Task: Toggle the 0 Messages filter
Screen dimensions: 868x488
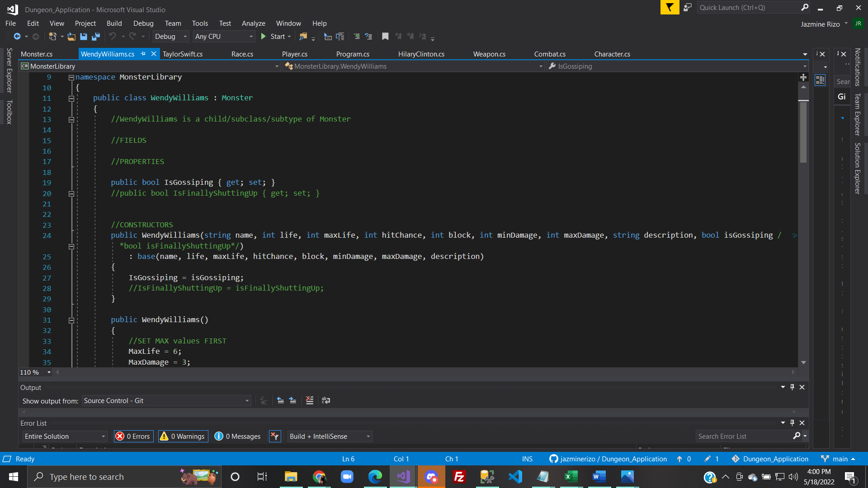Action: (238, 436)
